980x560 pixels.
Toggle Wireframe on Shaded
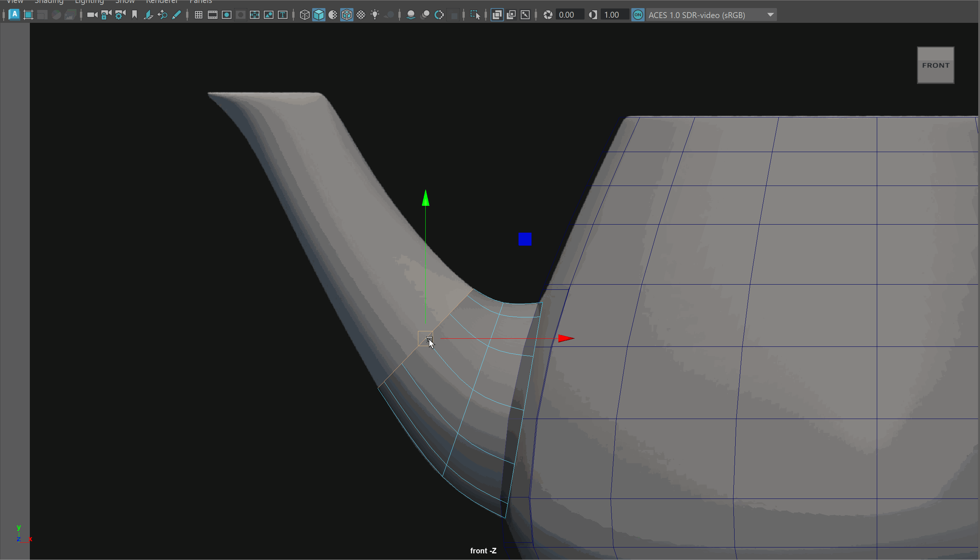tap(347, 15)
